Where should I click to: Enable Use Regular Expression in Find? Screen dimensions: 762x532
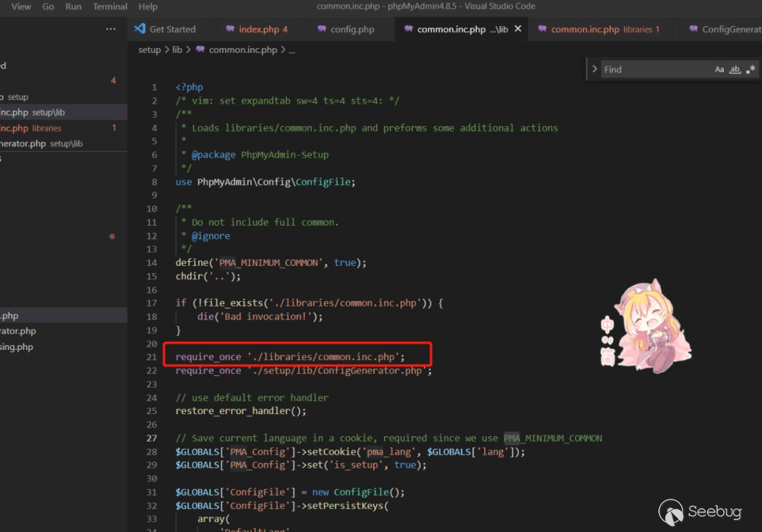click(750, 69)
